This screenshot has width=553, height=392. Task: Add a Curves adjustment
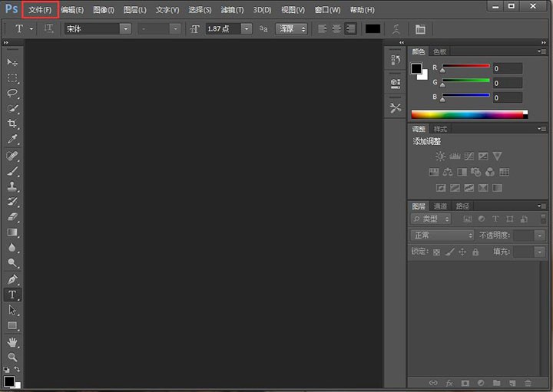coord(469,156)
